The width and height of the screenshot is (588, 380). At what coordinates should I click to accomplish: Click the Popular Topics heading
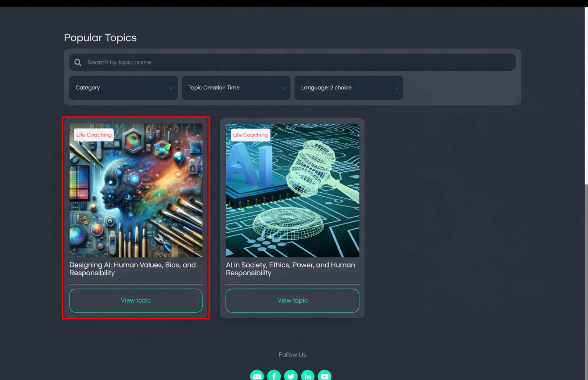(x=100, y=38)
